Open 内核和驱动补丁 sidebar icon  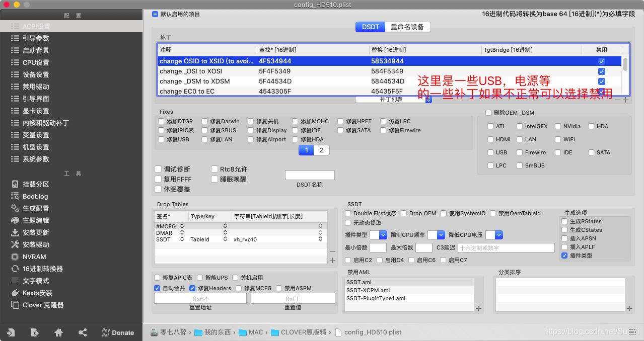tap(15, 123)
